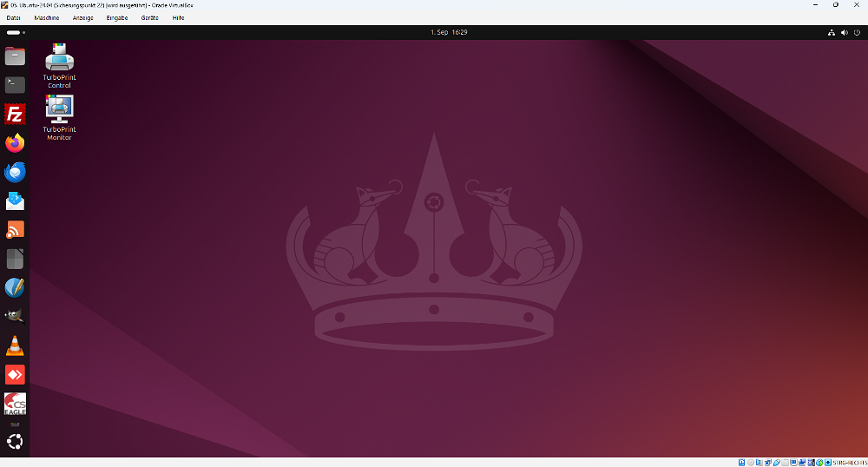
Task: Open the Hilfe menu
Action: [x=178, y=17]
